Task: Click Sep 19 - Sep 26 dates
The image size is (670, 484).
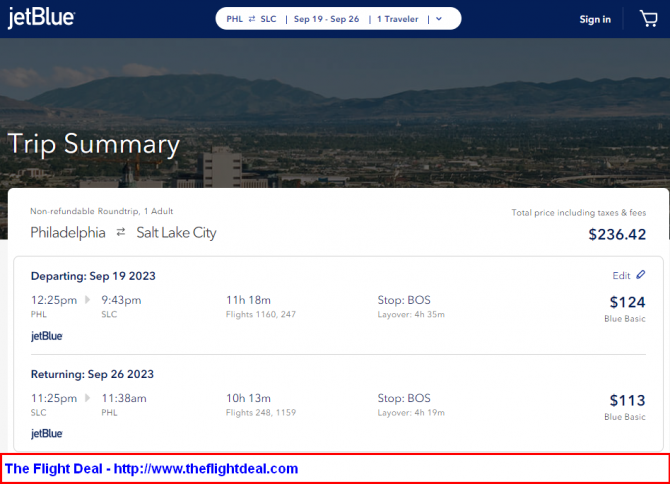Action: 326,19
